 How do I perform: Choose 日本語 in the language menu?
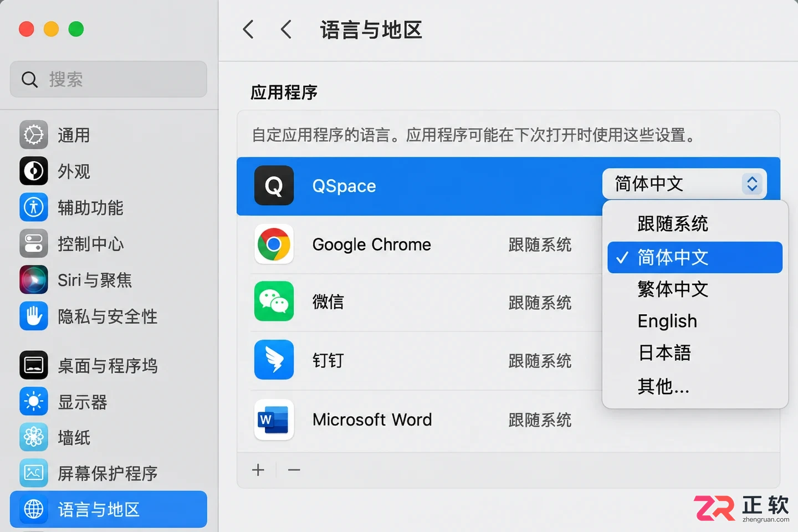[x=695, y=353]
